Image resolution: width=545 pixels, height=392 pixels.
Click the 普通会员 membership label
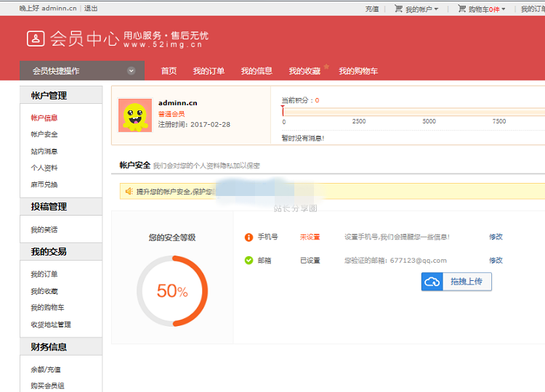click(171, 114)
